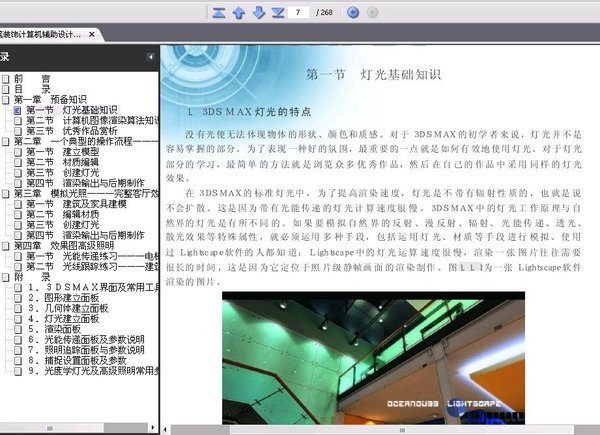The image size is (600, 435).
Task: Click the page icon beside 第三章 模拟光照
Action: click(5, 194)
